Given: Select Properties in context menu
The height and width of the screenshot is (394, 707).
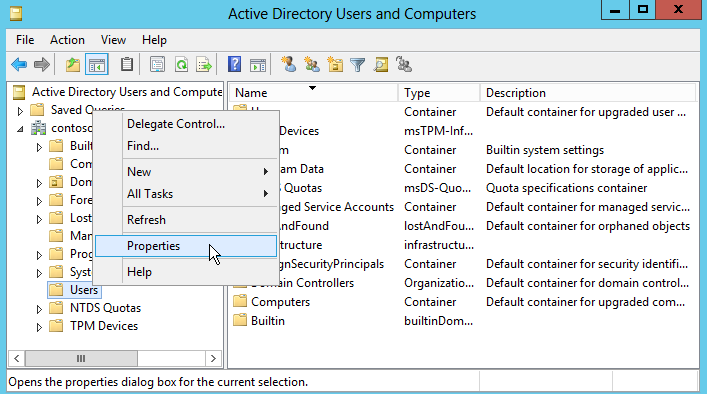Looking at the screenshot, I should click(186, 246).
